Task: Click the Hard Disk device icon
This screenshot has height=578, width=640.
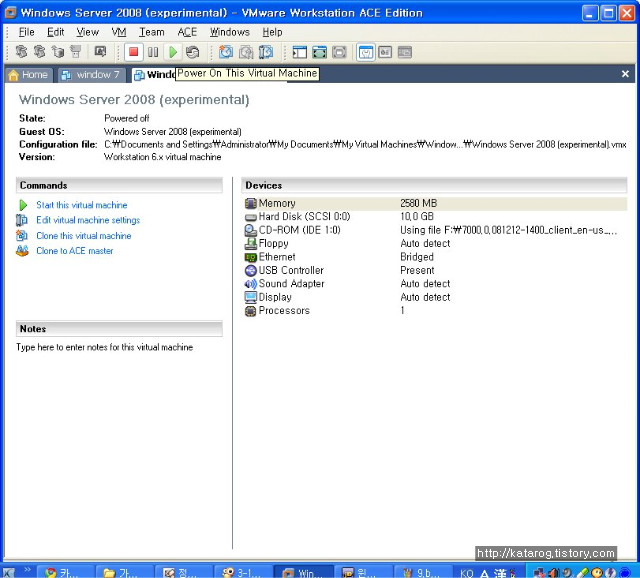Action: pos(251,217)
